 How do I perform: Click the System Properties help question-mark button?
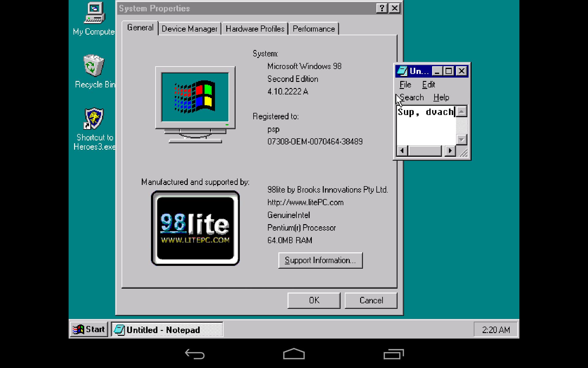[x=382, y=8]
